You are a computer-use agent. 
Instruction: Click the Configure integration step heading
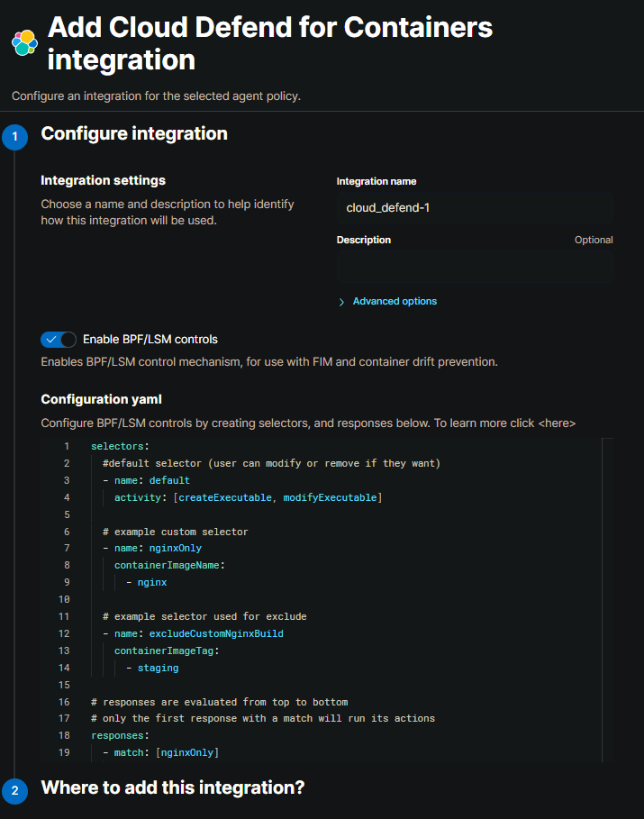click(x=134, y=134)
